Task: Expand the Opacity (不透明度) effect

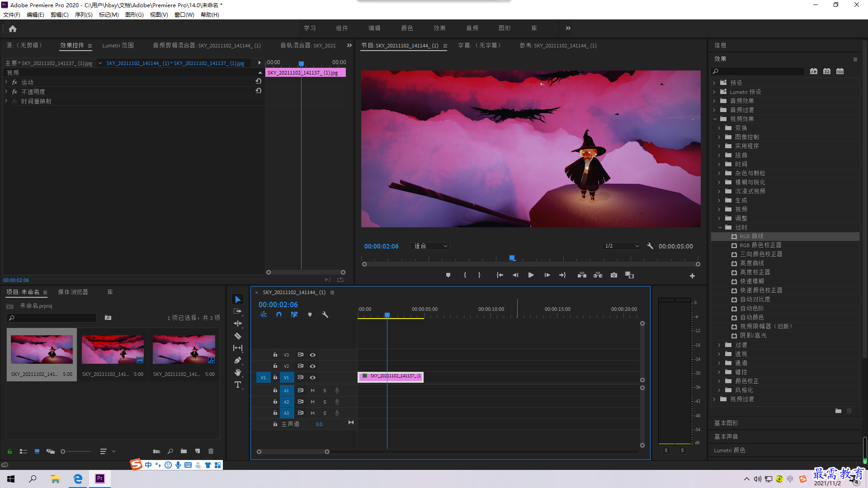Action: (x=6, y=92)
